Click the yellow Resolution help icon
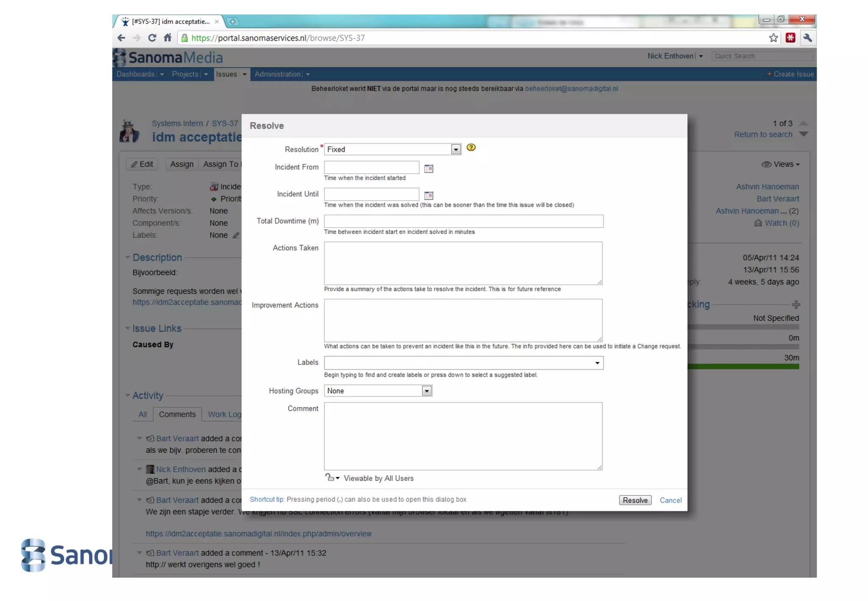868x601 pixels. (x=471, y=147)
